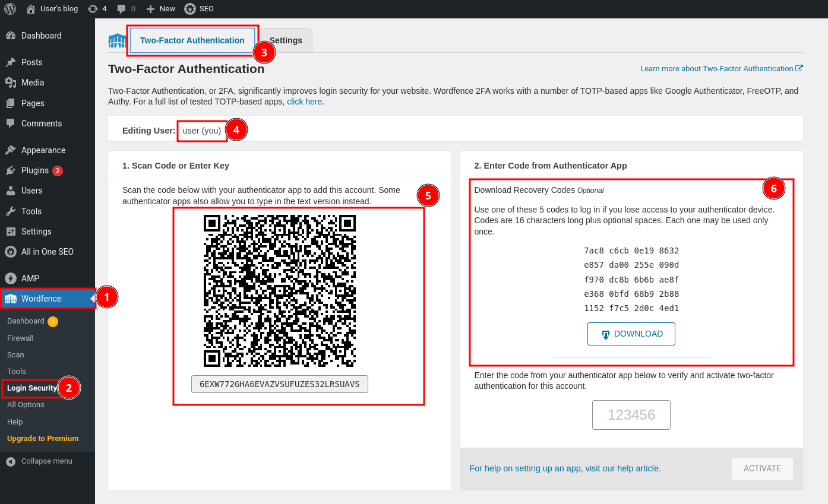This screenshot has height=504, width=828.
Task: Click the Appearance paintbrush icon
Action: click(x=11, y=150)
